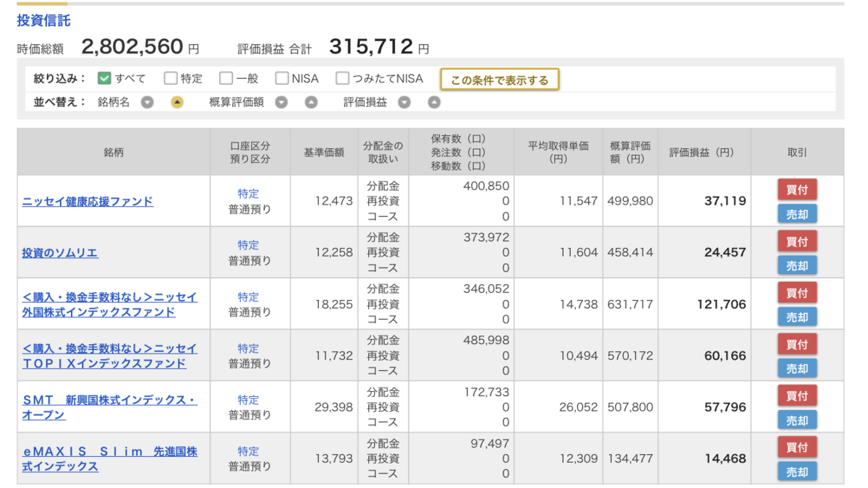The width and height of the screenshot is (868, 488).
Task: Check the 一般 checkbox
Action: [225, 78]
